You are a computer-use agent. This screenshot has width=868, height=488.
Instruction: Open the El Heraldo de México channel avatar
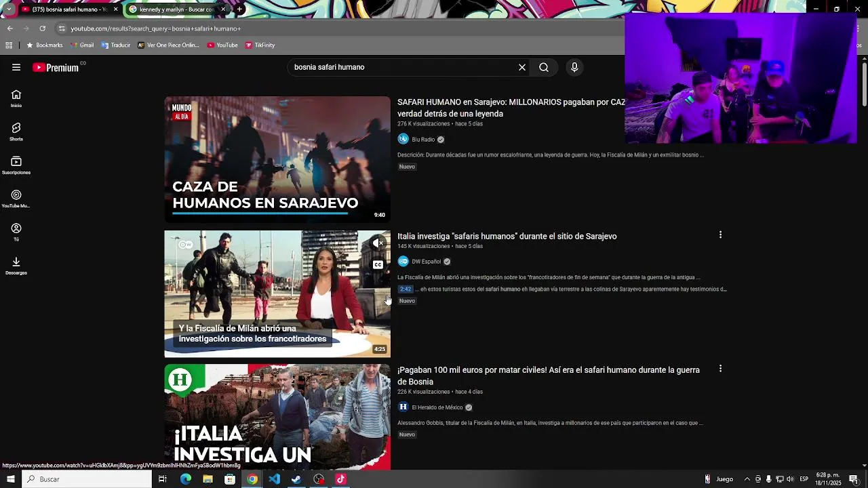point(403,407)
